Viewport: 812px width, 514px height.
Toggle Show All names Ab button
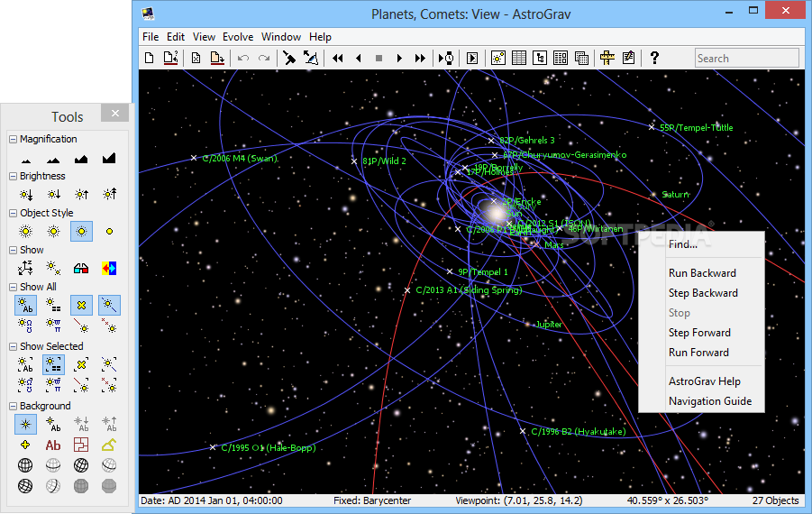pyautogui.click(x=25, y=305)
